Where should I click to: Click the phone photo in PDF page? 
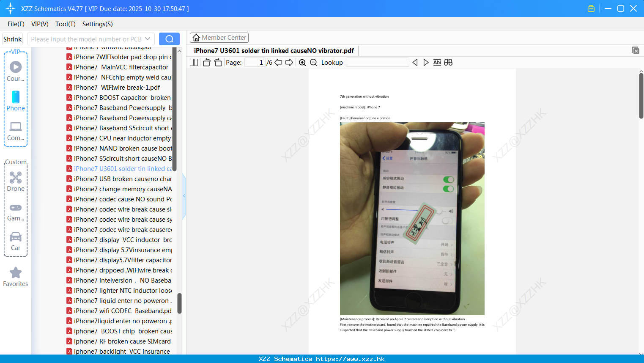pyautogui.click(x=412, y=219)
